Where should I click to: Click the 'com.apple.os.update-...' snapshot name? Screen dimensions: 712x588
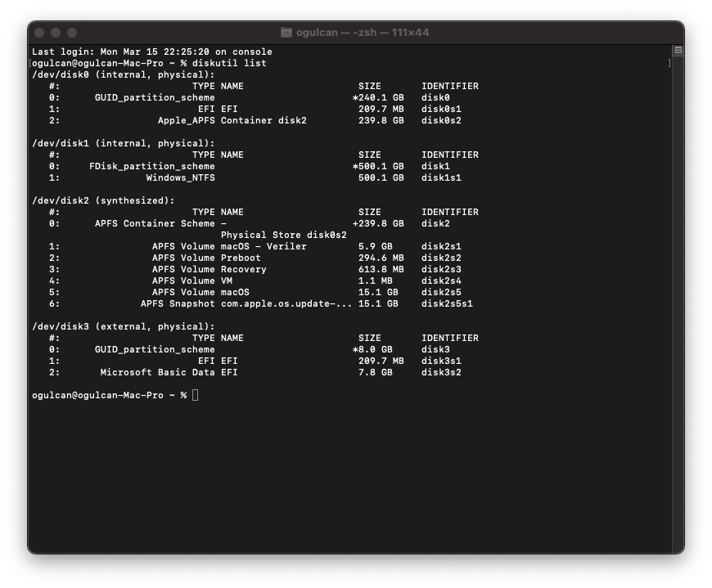[286, 303]
